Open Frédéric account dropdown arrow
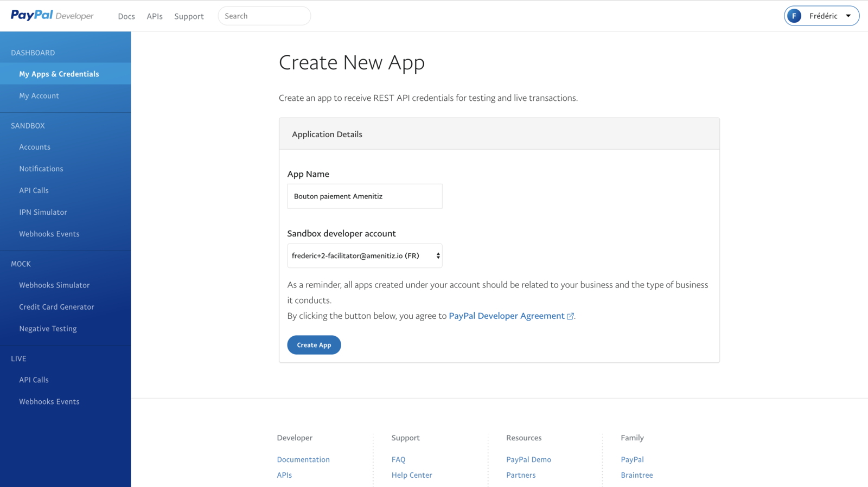This screenshot has width=868, height=487. (848, 16)
